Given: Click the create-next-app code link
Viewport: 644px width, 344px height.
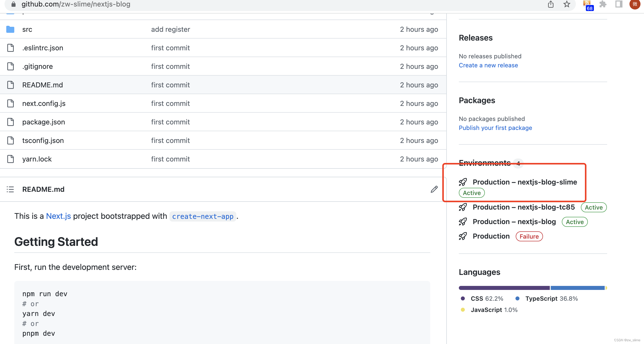Looking at the screenshot, I should tap(203, 216).
